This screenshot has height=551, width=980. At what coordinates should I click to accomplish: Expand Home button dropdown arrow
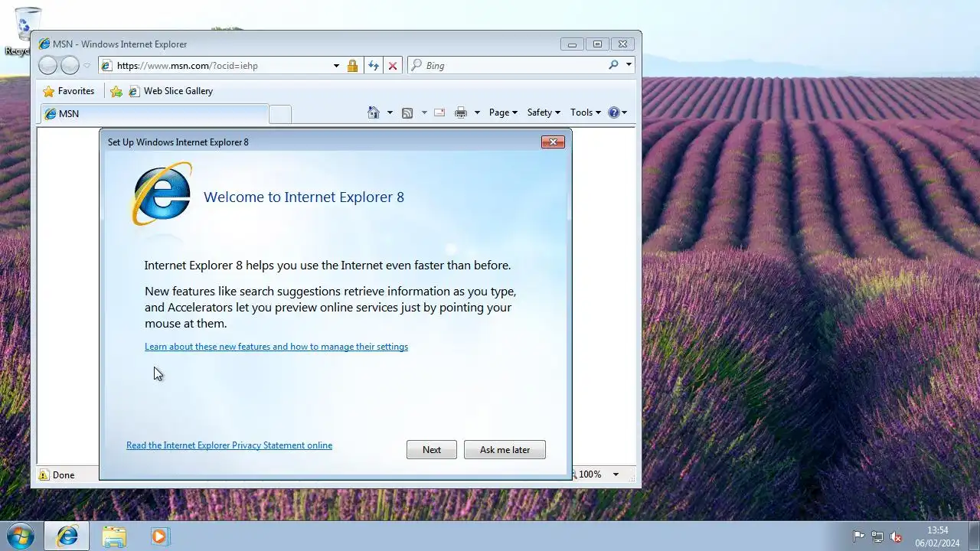(390, 112)
